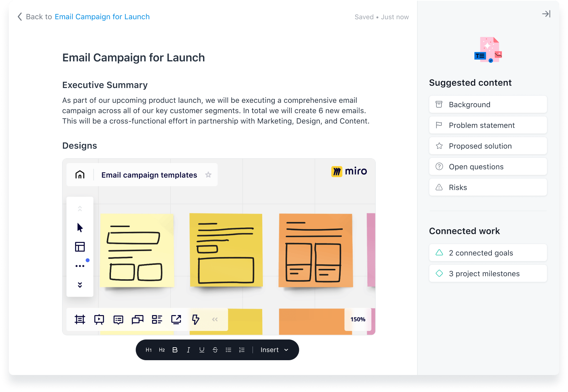Star the Email campaign templates board

click(x=208, y=175)
